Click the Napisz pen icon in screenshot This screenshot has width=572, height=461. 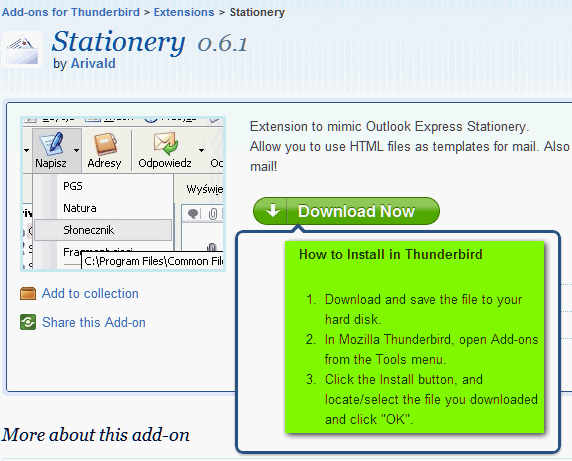click(52, 144)
